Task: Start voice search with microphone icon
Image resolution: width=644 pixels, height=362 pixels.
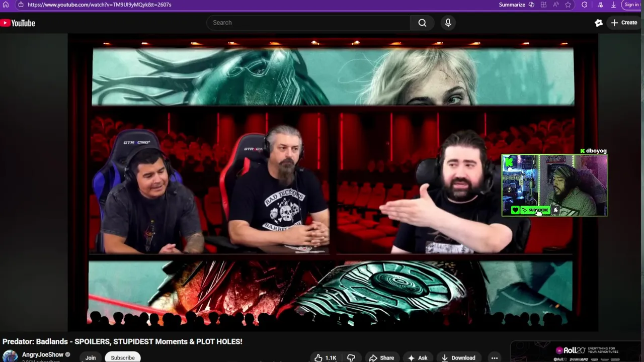Action: (448, 23)
